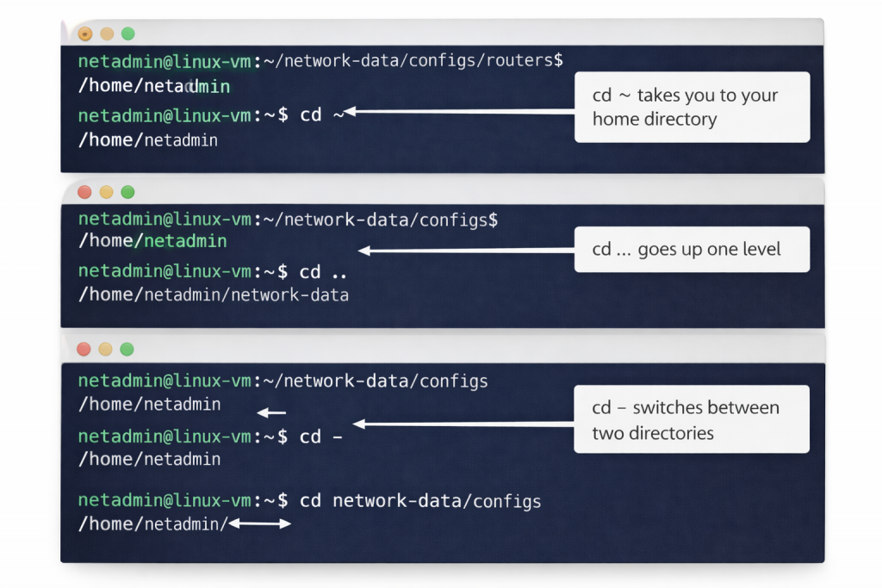Maximize the bottom terminal window
Viewport: 882px width, 588px height.
[127, 349]
